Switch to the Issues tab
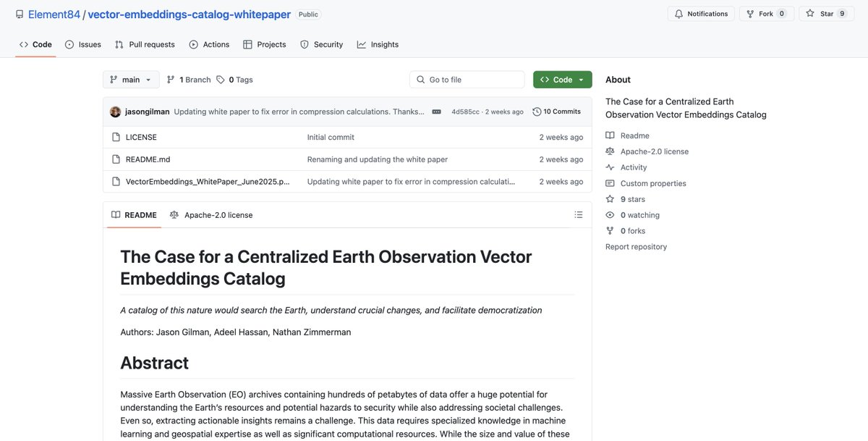Image resolution: width=868 pixels, height=441 pixels. pos(82,44)
